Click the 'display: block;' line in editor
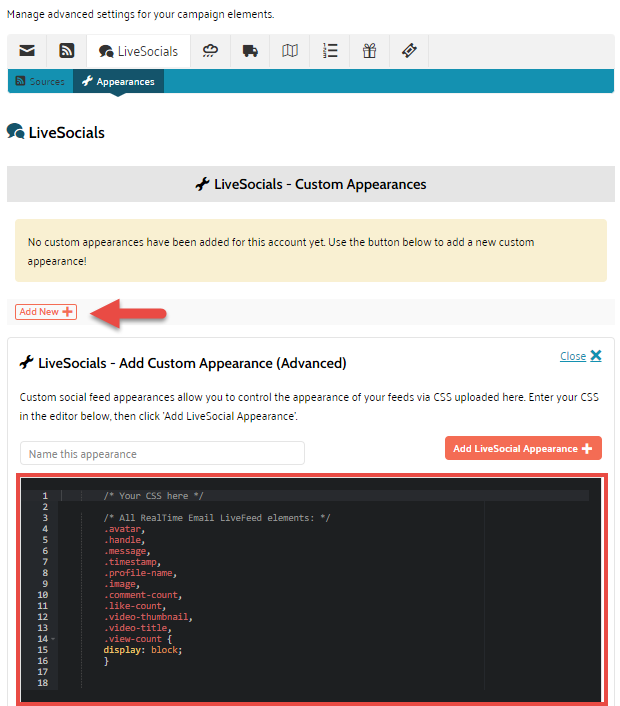 coord(143,649)
